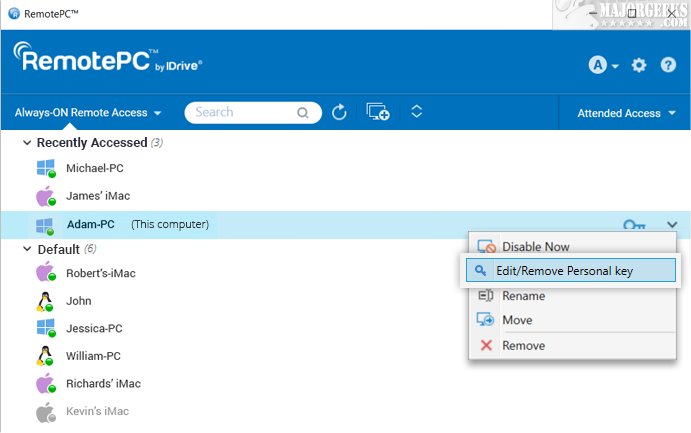Viewport: 691px width, 433px height.
Task: Open the account avatar menu
Action: tap(603, 65)
